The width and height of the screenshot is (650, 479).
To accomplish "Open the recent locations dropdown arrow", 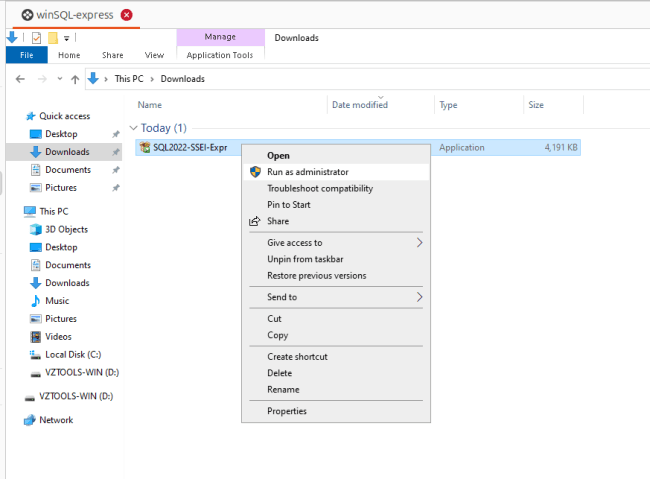I will 58,79.
